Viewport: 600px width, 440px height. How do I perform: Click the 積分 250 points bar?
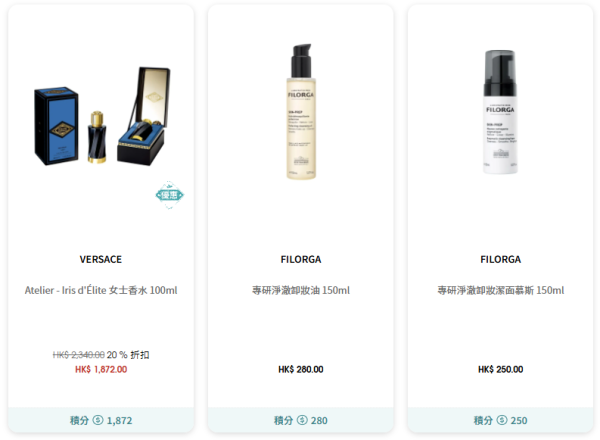point(501,420)
